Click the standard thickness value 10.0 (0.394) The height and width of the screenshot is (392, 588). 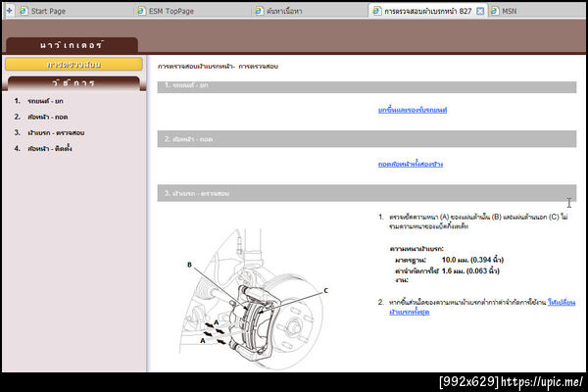472,260
